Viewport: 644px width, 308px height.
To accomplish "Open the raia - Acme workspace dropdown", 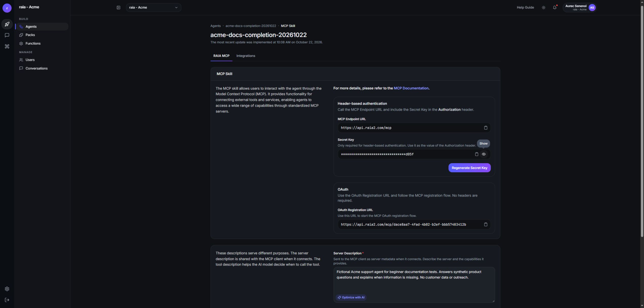I will (x=153, y=8).
